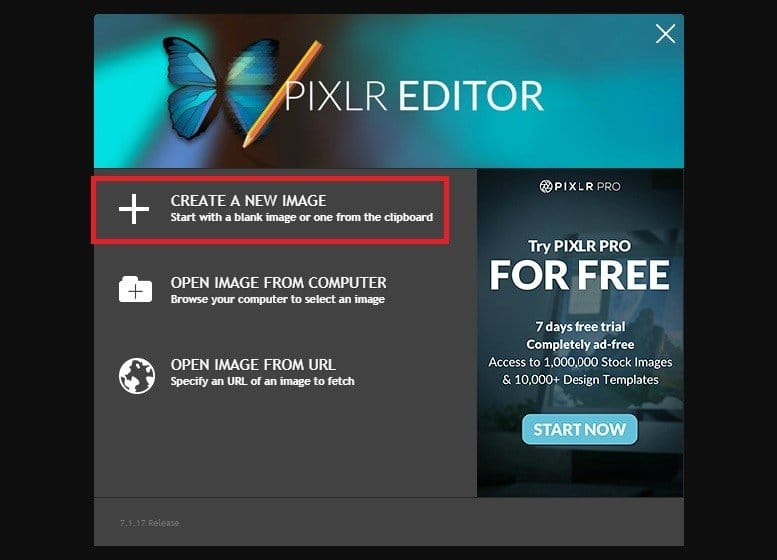Click the '7 days free trial' text
Viewport: 777px width, 560px height.
[580, 327]
